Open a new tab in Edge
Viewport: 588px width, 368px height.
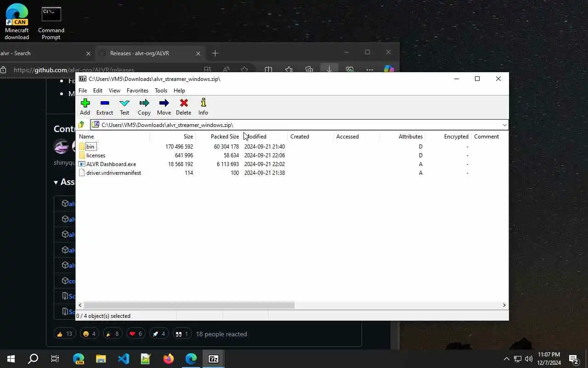pos(215,53)
